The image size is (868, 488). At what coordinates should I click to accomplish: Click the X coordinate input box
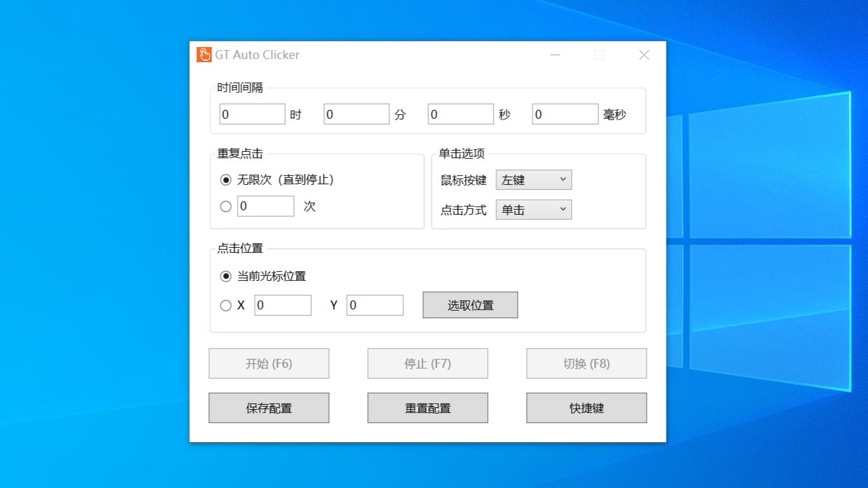pos(282,305)
